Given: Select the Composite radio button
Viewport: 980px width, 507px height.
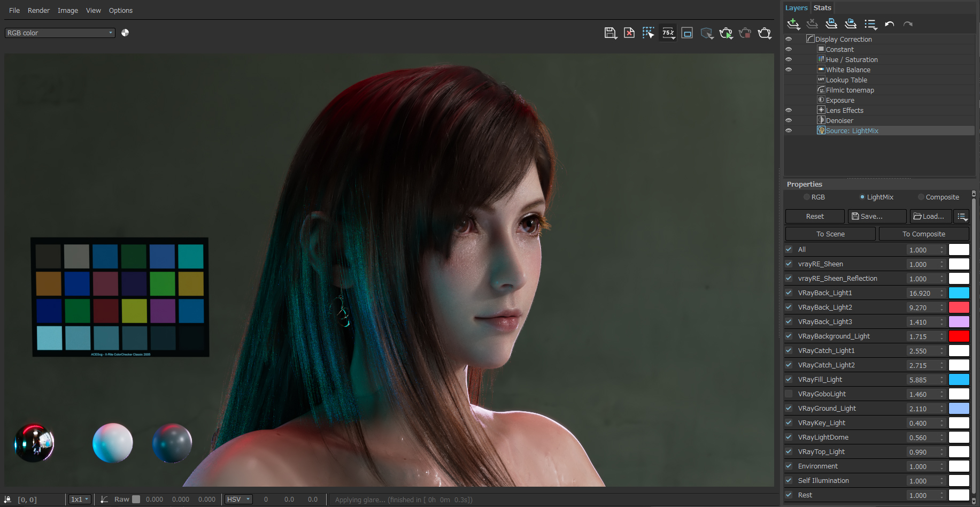Looking at the screenshot, I should 921,197.
